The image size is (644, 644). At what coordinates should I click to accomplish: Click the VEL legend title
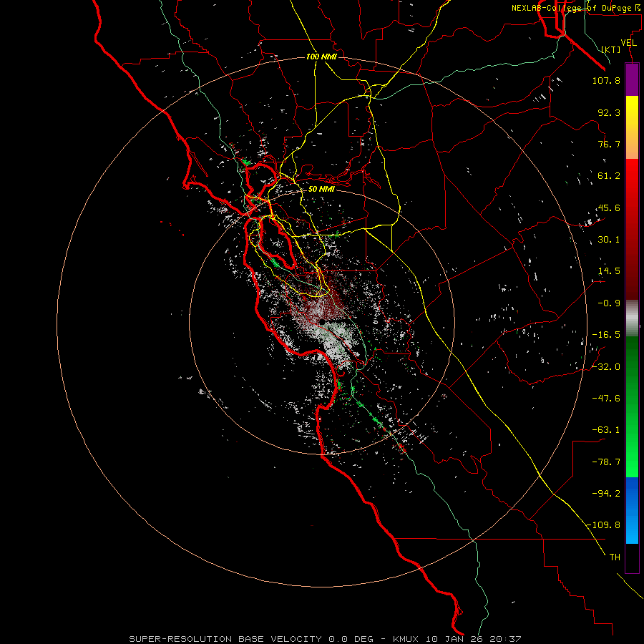(628, 43)
